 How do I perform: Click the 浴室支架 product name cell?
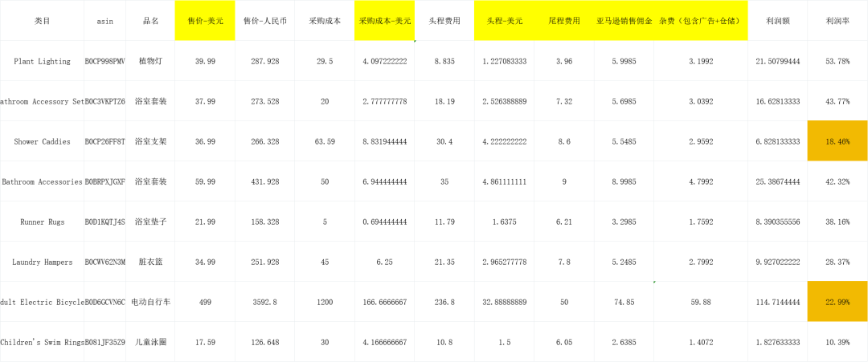click(150, 141)
